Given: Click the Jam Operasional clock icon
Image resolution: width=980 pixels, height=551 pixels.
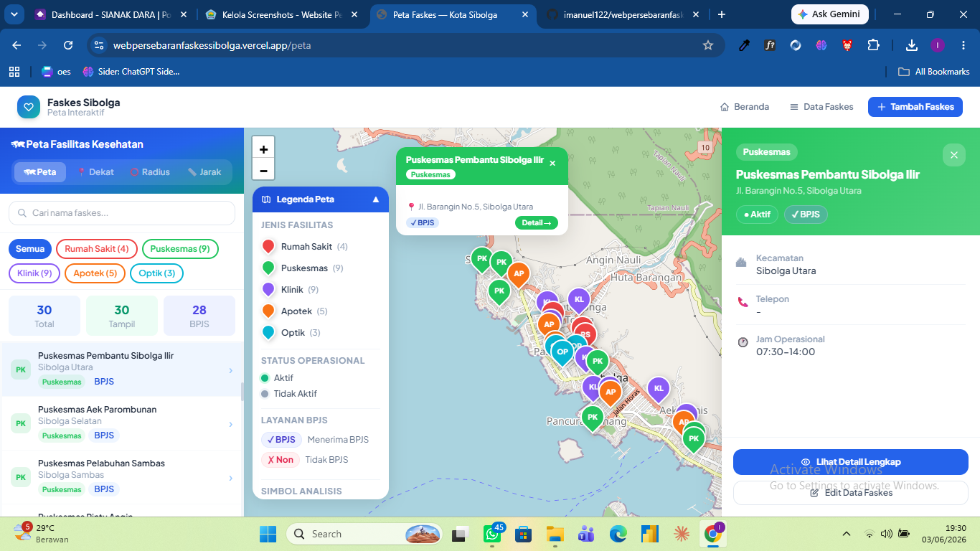Looking at the screenshot, I should tap(743, 342).
